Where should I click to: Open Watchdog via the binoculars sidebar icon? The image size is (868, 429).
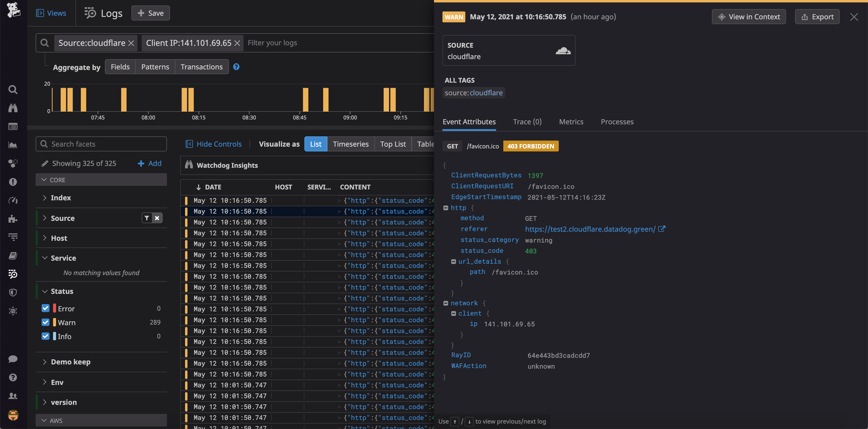pyautogui.click(x=13, y=108)
